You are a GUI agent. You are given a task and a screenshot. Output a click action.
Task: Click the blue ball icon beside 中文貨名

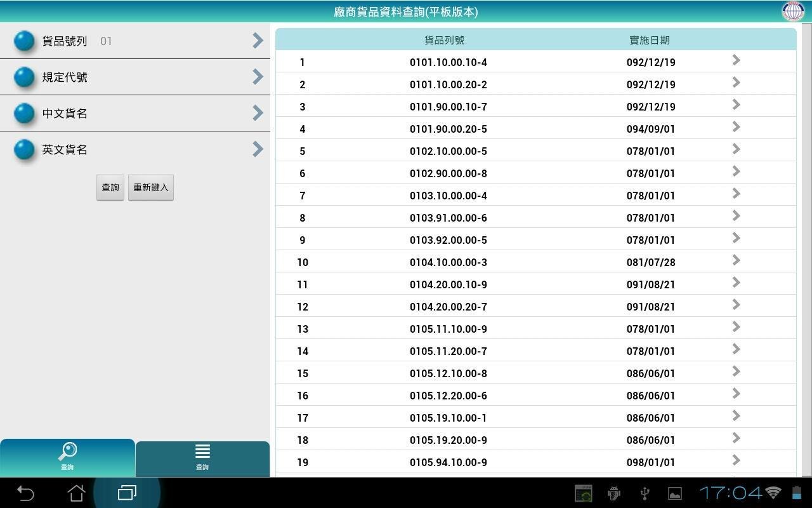tap(24, 113)
